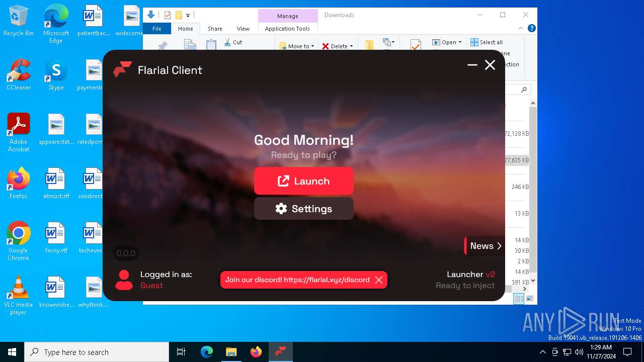Collapse the Explorer ribbon chevron
The image size is (644, 362).
point(521,29)
